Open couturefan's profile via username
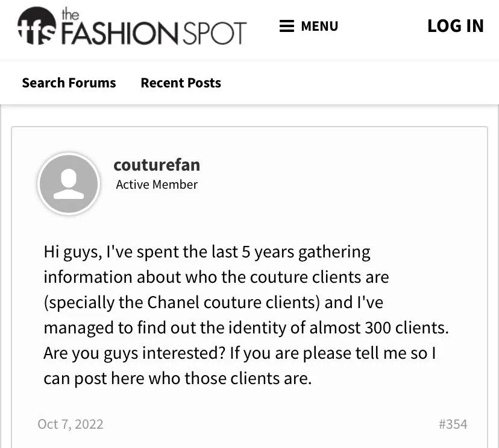This screenshot has width=499, height=448. click(x=157, y=165)
